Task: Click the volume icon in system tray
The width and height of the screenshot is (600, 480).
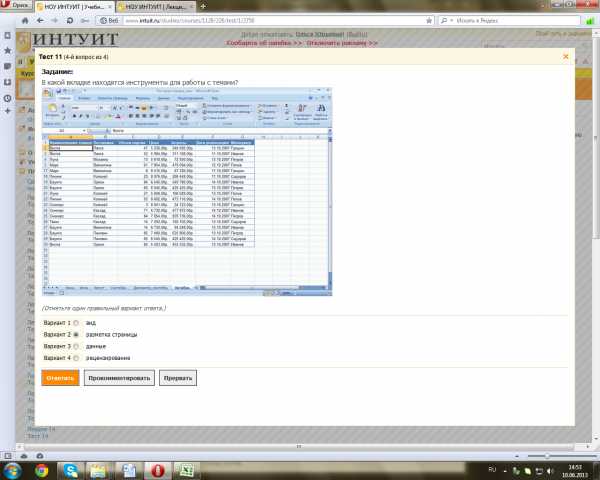Action: [550, 471]
